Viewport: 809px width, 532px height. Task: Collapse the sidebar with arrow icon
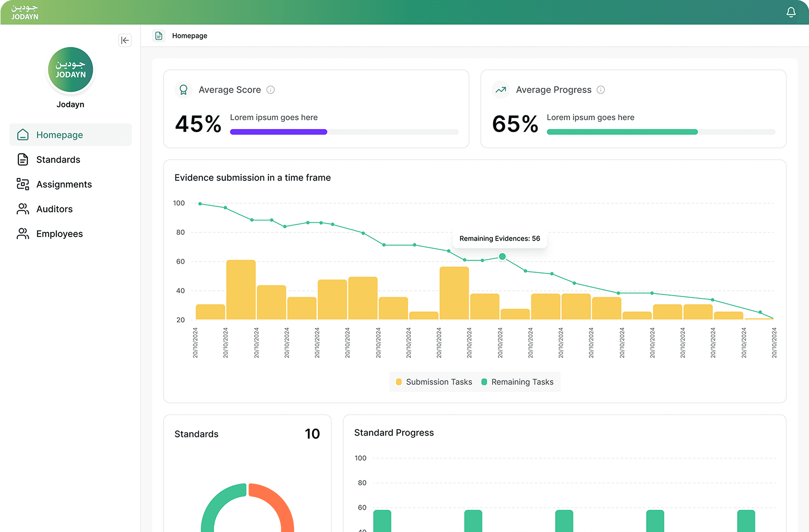pos(125,40)
